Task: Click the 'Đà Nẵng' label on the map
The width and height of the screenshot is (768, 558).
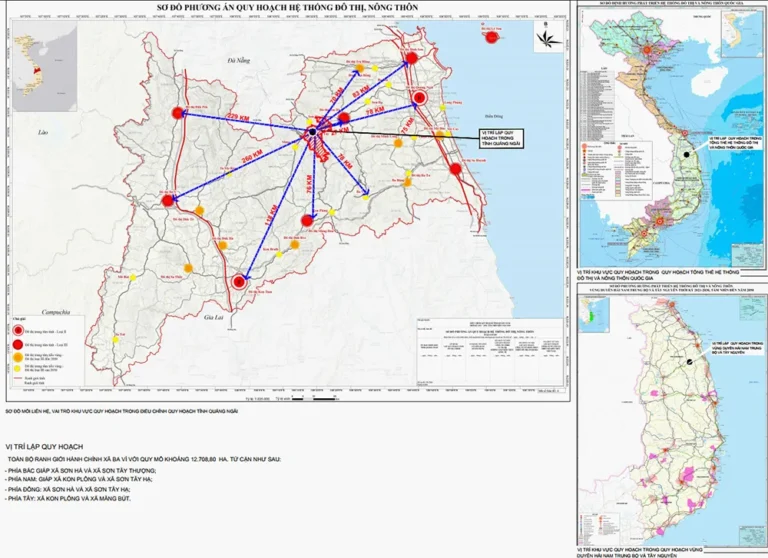Action: click(239, 60)
